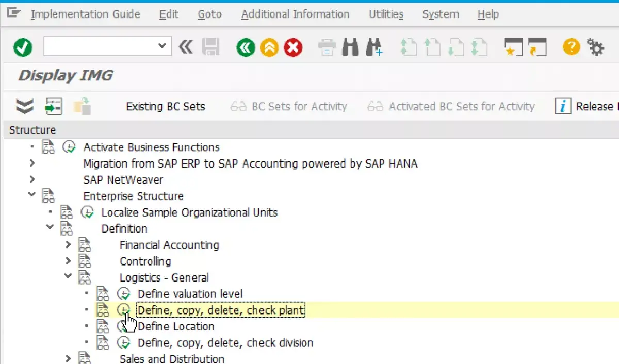The image size is (619, 364).
Task: Create a new session via toolbar icon
Action: pos(514,48)
